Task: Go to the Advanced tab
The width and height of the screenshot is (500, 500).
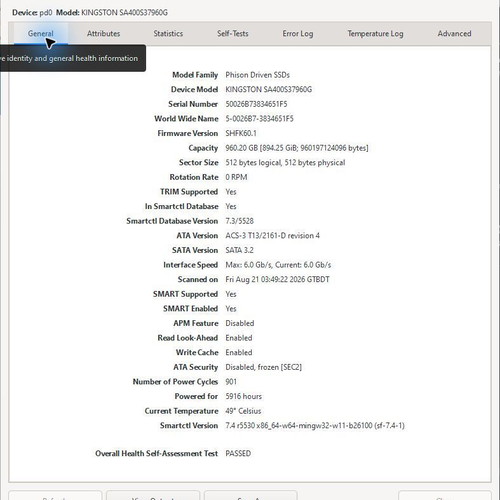Action: (x=454, y=34)
